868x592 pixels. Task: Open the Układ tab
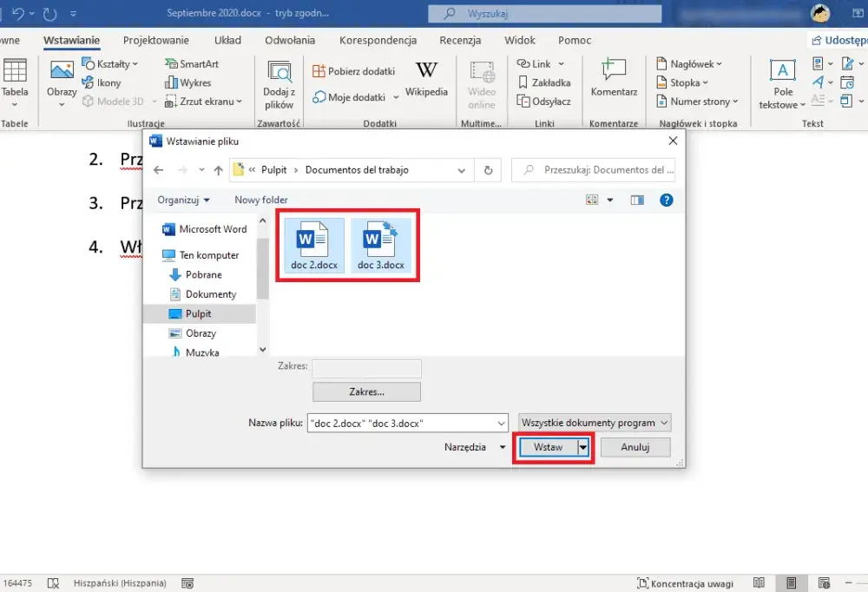point(227,40)
